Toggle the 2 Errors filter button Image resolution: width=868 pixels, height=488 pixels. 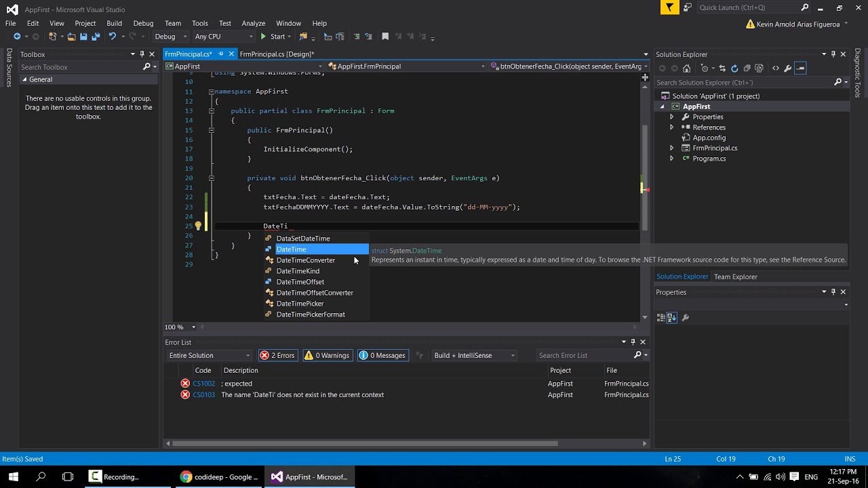pos(278,355)
